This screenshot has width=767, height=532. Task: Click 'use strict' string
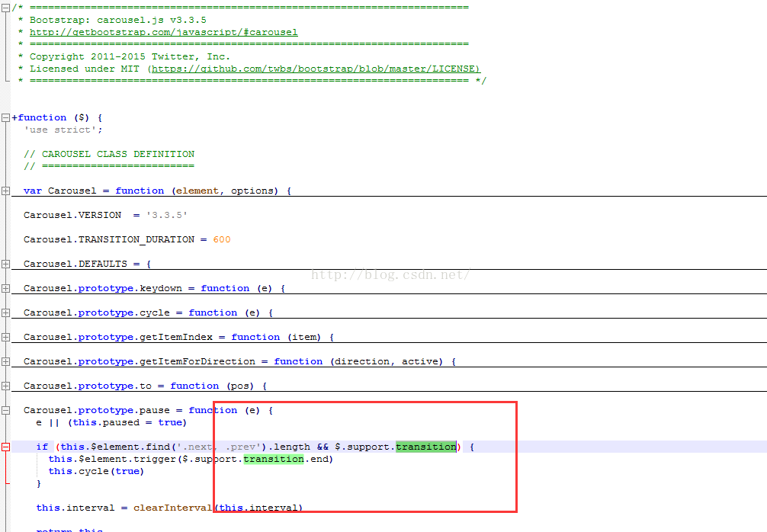click(x=61, y=130)
